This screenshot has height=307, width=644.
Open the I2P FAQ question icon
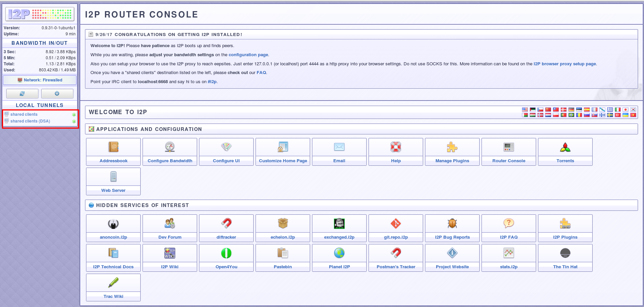click(509, 224)
